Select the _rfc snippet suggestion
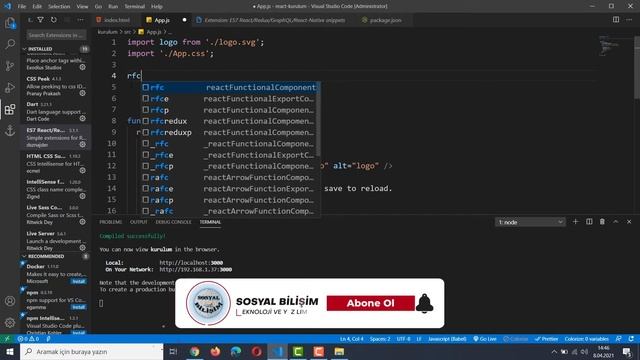This screenshot has width=640, height=360. pyautogui.click(x=229, y=144)
